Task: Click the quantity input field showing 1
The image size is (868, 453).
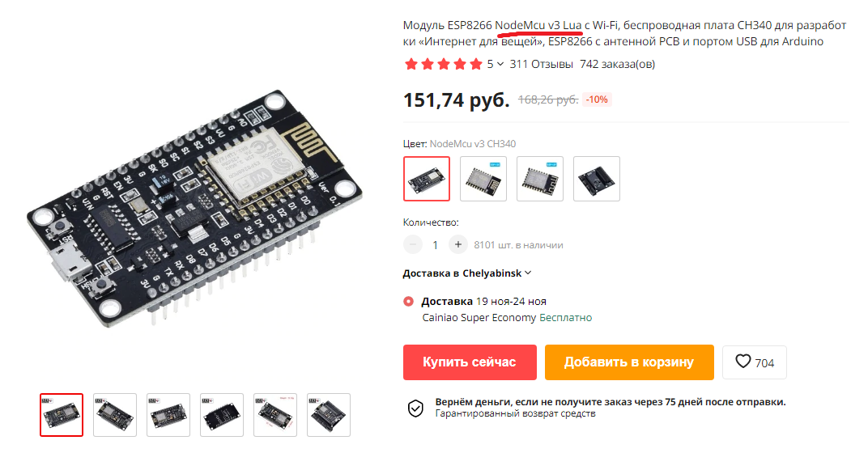Action: click(435, 244)
